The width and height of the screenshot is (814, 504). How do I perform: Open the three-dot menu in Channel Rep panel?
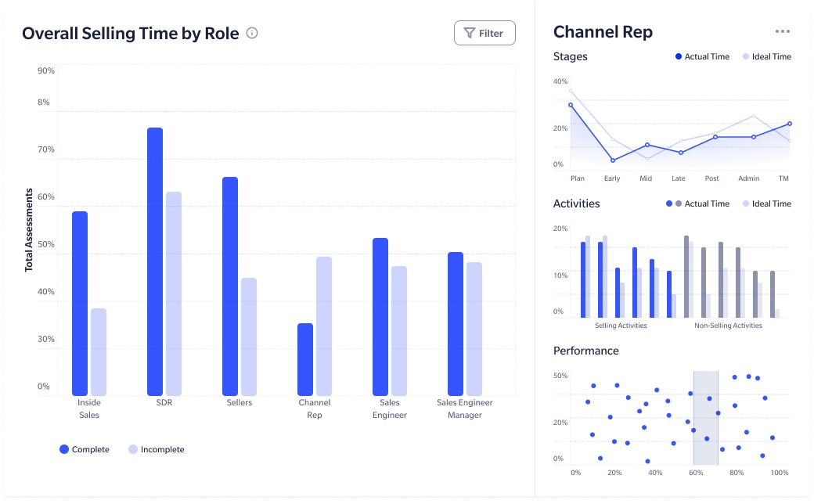click(x=783, y=31)
